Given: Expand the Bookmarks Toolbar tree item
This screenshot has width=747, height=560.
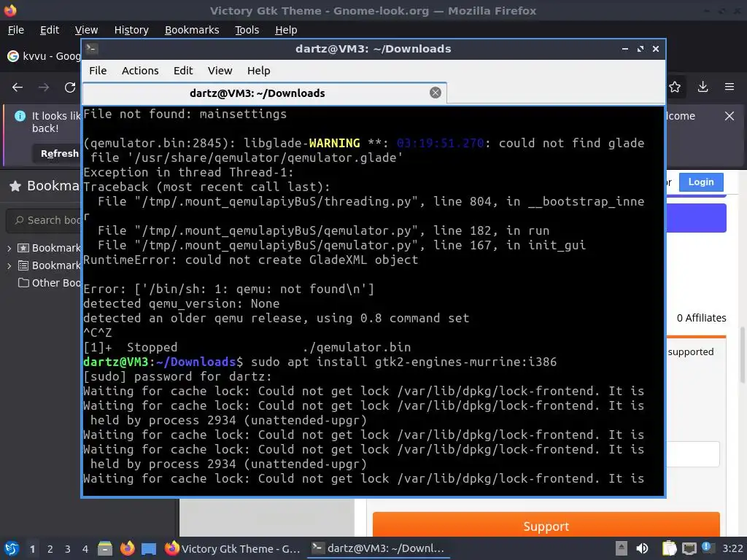Looking at the screenshot, I should pyautogui.click(x=9, y=248).
